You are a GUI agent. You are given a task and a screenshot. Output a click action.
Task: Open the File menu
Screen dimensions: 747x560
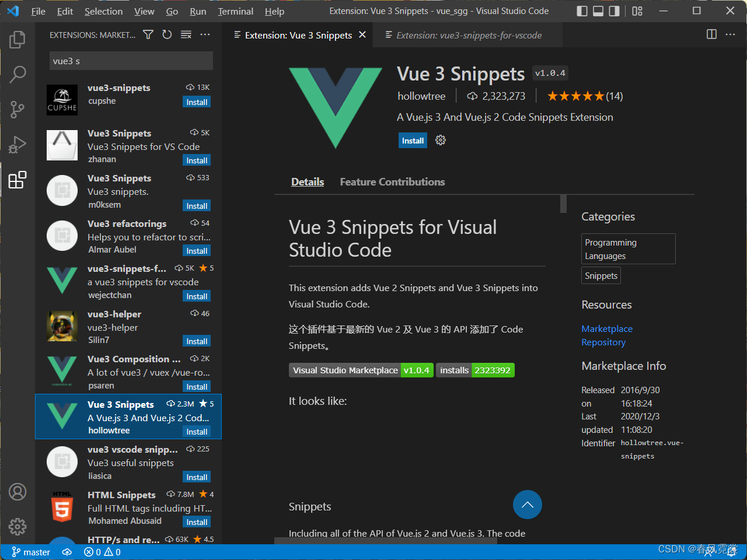click(39, 11)
